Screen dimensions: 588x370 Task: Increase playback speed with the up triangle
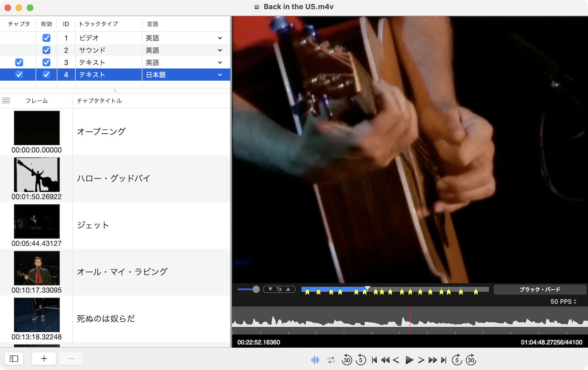tap(288, 289)
